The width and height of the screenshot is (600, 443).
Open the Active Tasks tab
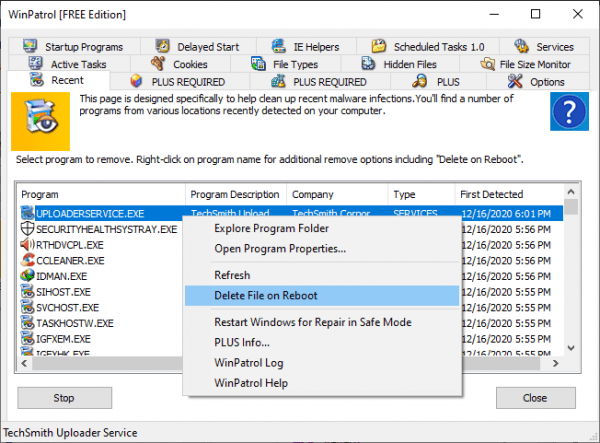(69, 64)
